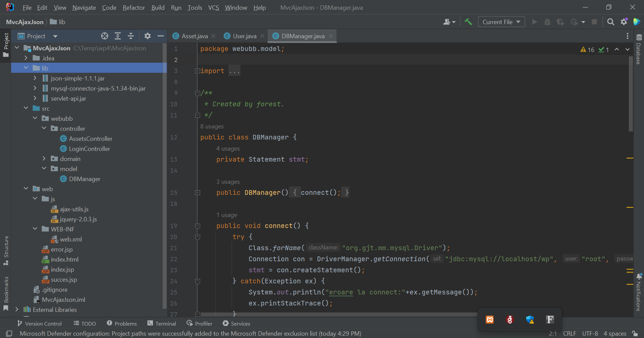Screen dimensions: 644x338
Task: Click the Build Project hammer icon
Action: pos(468,22)
